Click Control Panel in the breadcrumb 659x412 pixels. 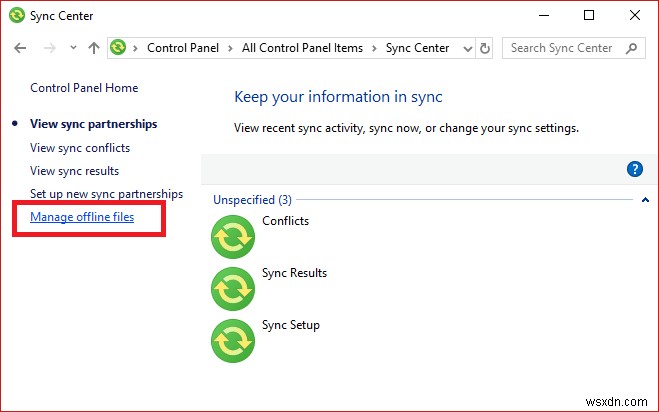[x=182, y=48]
